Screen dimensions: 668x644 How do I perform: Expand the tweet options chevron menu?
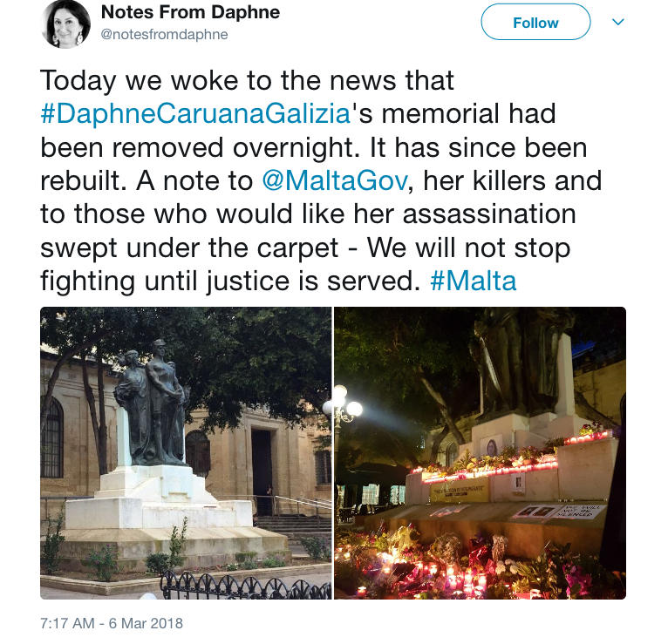tap(617, 22)
